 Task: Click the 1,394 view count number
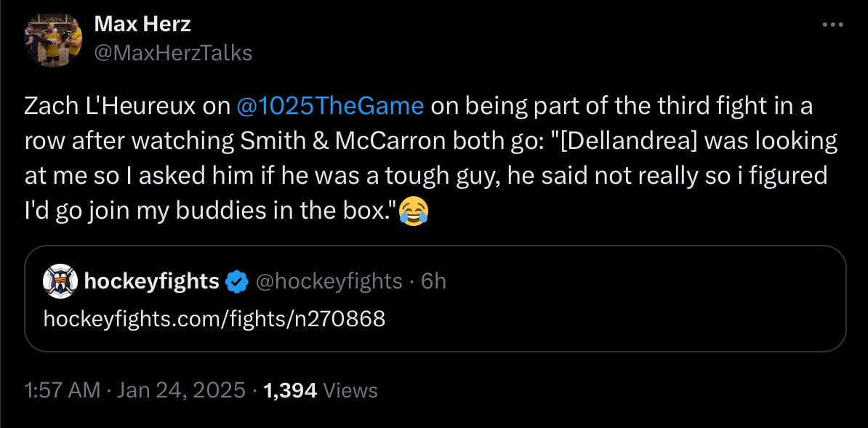tap(290, 390)
